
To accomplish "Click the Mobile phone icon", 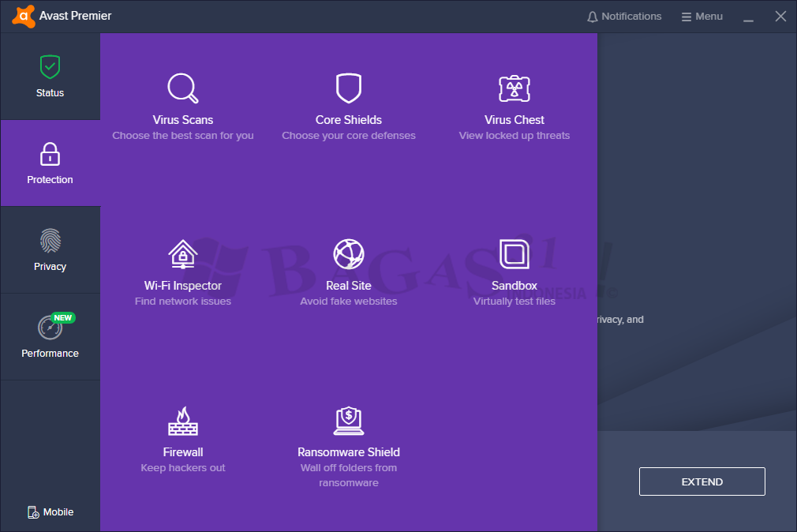I will pyautogui.click(x=33, y=512).
